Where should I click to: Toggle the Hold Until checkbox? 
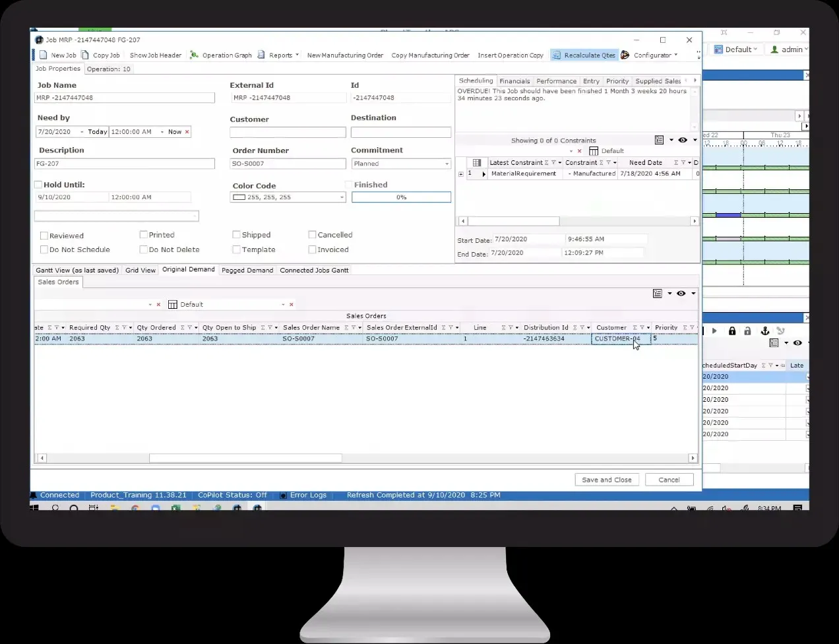[38, 185]
